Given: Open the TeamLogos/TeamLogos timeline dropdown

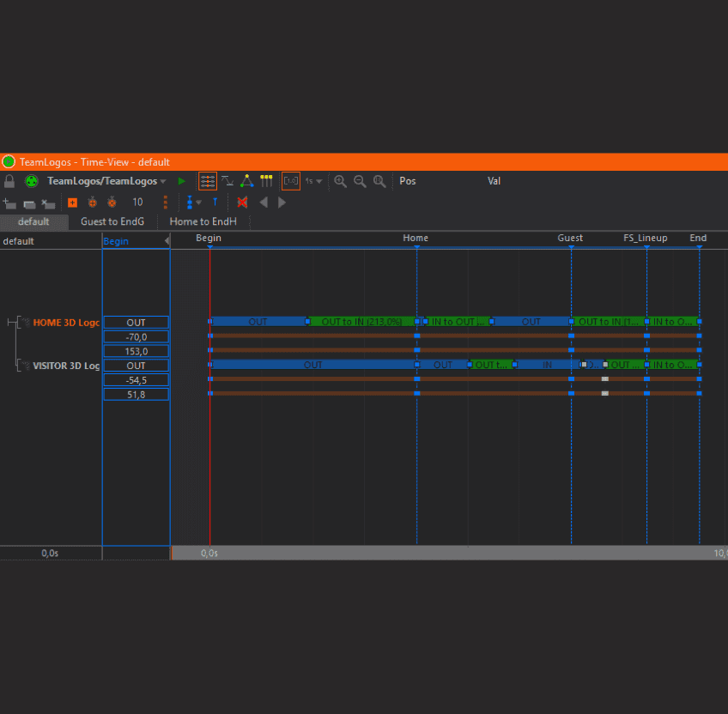Looking at the screenshot, I should click(x=106, y=181).
